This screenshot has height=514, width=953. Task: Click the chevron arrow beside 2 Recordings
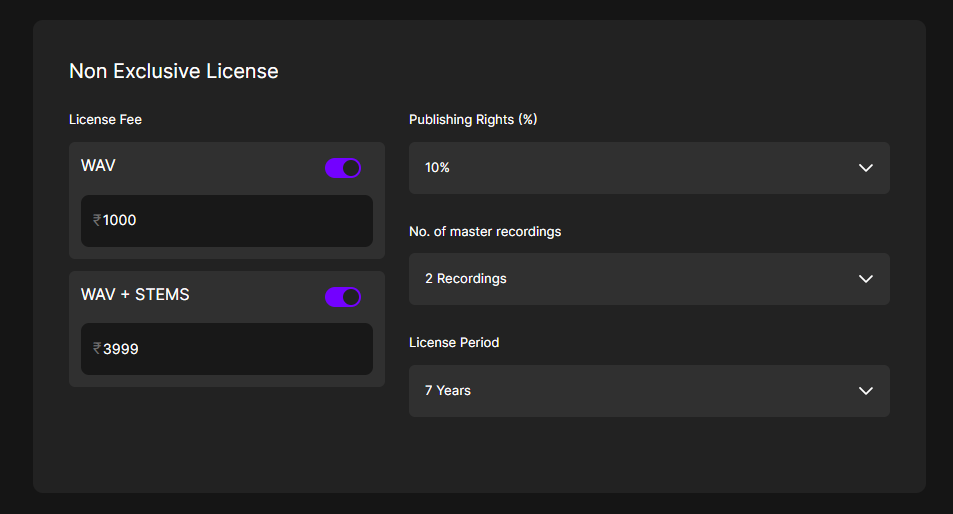coord(866,279)
